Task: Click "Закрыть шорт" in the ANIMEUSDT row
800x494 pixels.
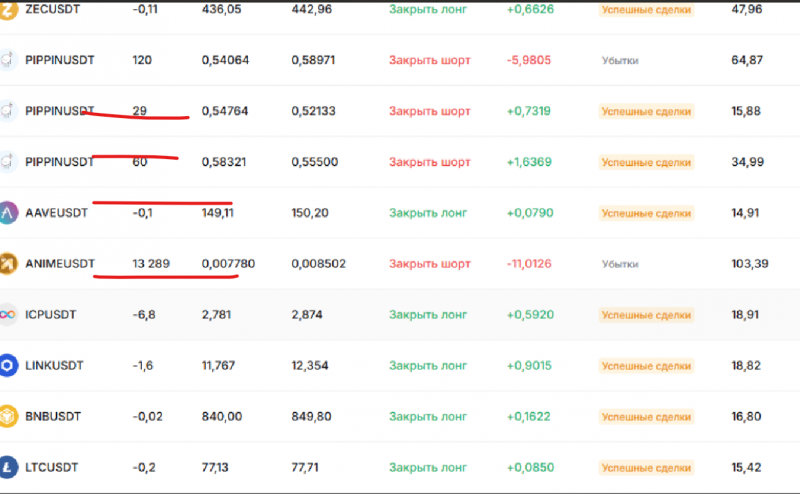Action: [429, 263]
